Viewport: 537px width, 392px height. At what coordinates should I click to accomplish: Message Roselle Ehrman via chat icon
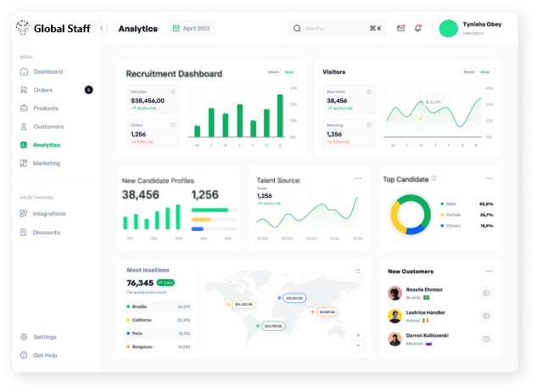point(485,294)
